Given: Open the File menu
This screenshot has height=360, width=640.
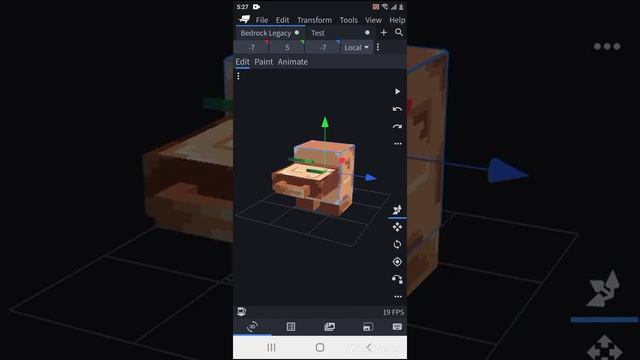Looking at the screenshot, I should point(262,20).
